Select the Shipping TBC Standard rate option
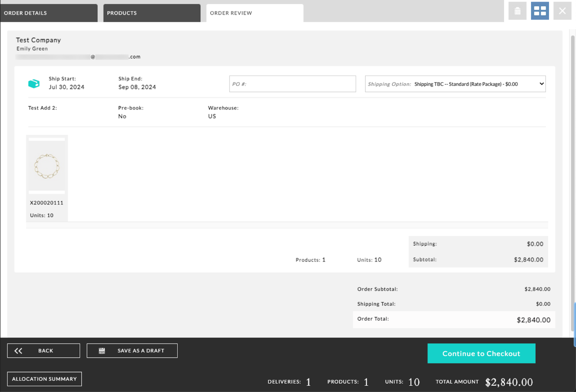The height and width of the screenshot is (392, 576). pyautogui.click(x=466, y=84)
